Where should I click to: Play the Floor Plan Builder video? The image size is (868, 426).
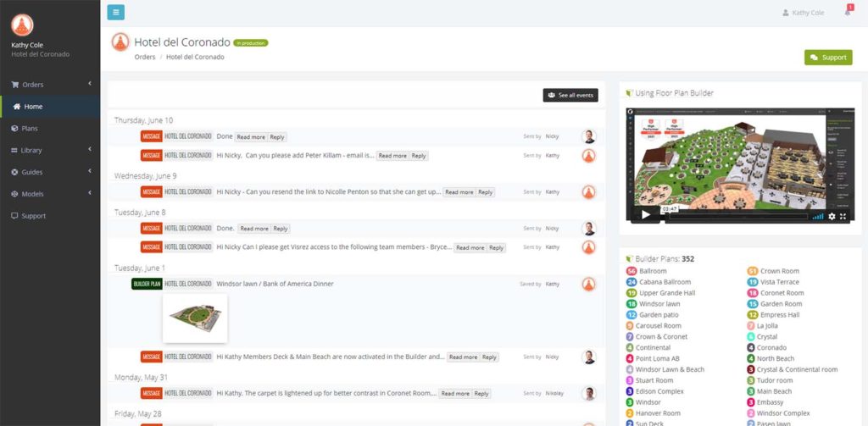pyautogui.click(x=645, y=215)
